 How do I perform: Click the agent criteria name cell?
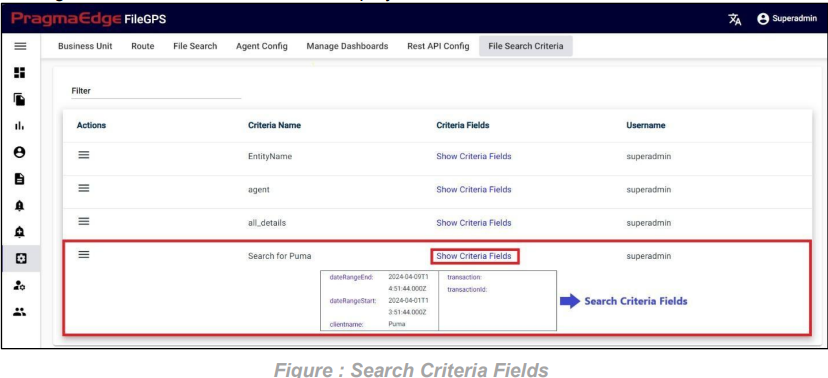point(259,190)
